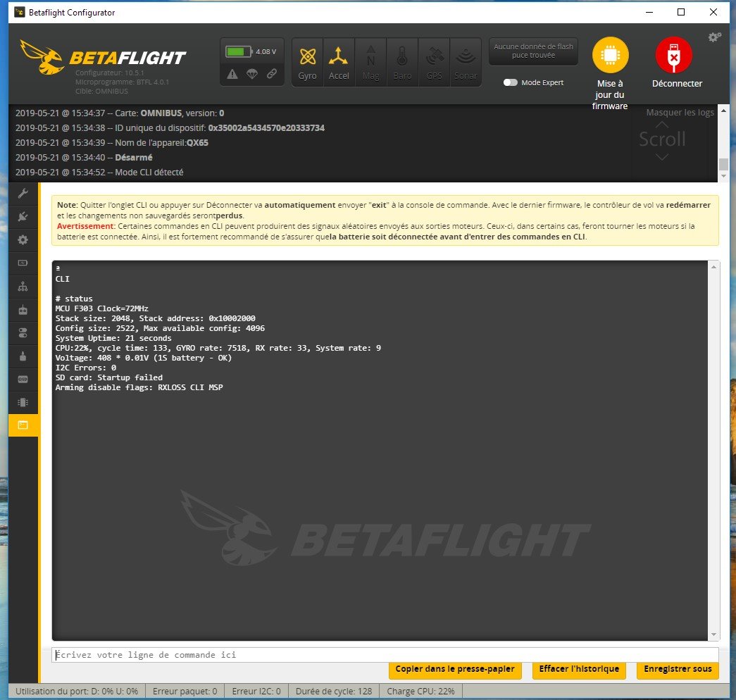Viewport: 736px width, 700px height.
Task: Open the Ports tab with plug icon
Action: click(x=23, y=217)
